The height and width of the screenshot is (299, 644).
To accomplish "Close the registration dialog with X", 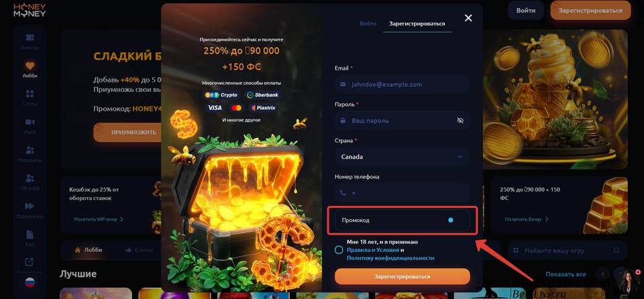I will [468, 17].
